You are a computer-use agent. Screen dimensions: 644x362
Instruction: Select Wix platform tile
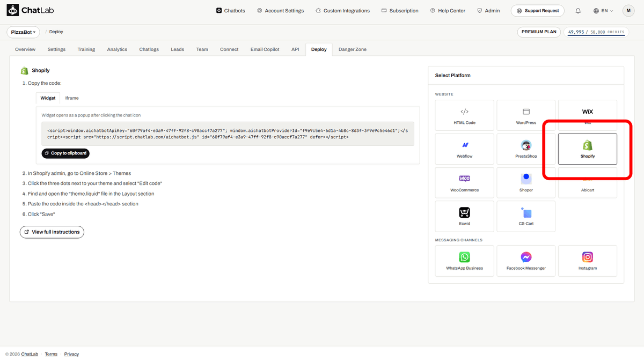[x=588, y=115]
